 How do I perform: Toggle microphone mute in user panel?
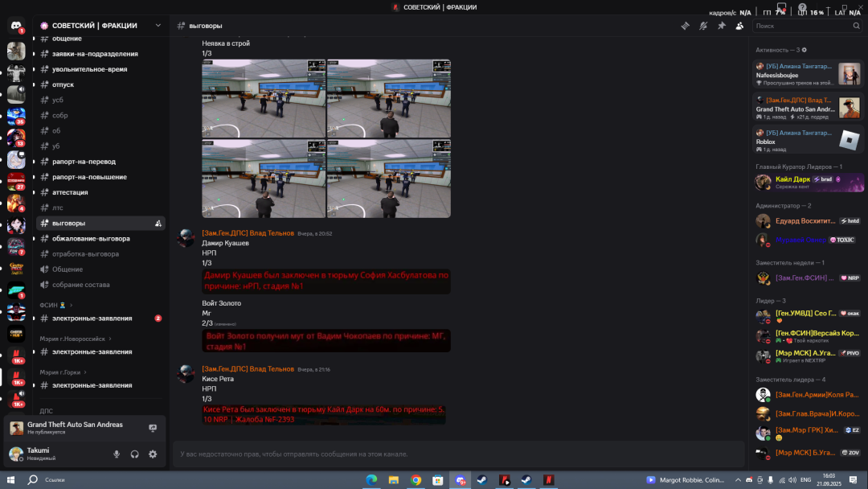[x=117, y=454]
